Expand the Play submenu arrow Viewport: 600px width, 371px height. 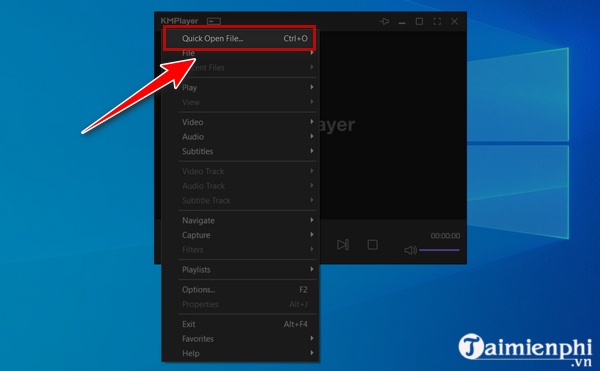tap(312, 87)
